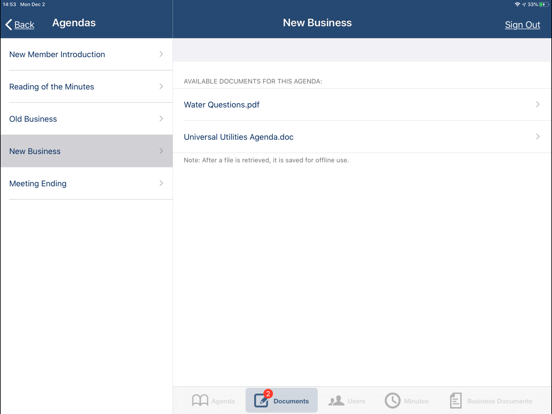Check the battery status icon
The image size is (552, 414).
[544, 5]
